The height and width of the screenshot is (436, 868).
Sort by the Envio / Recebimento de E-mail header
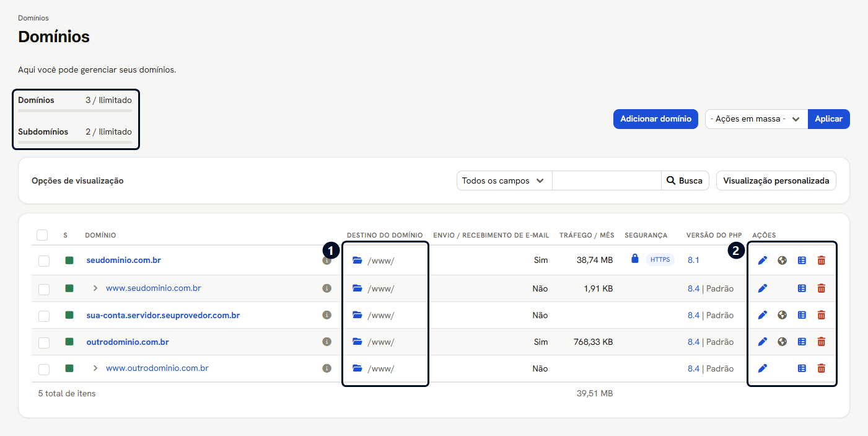coord(491,236)
